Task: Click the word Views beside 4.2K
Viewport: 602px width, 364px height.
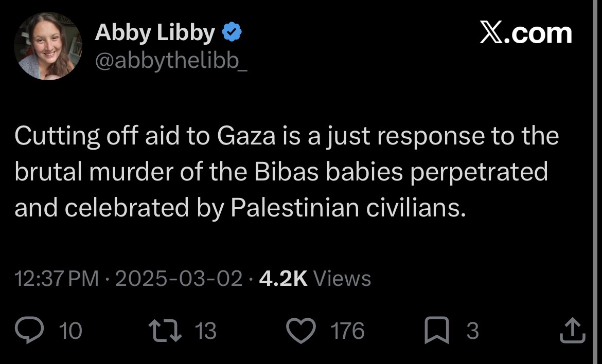Action: pos(343,279)
